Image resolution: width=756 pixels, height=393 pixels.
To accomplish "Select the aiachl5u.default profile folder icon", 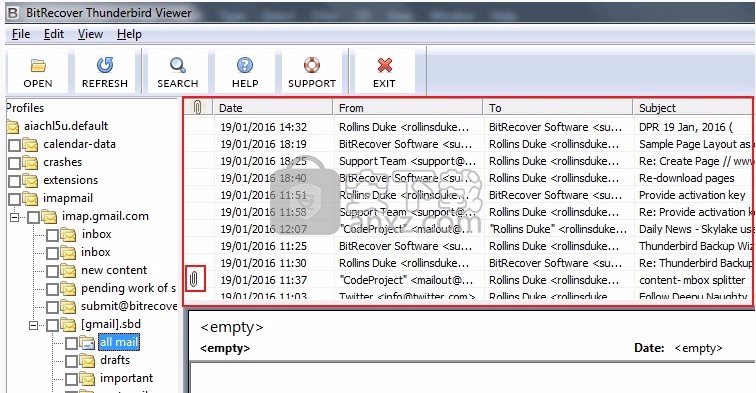I will click(13, 127).
